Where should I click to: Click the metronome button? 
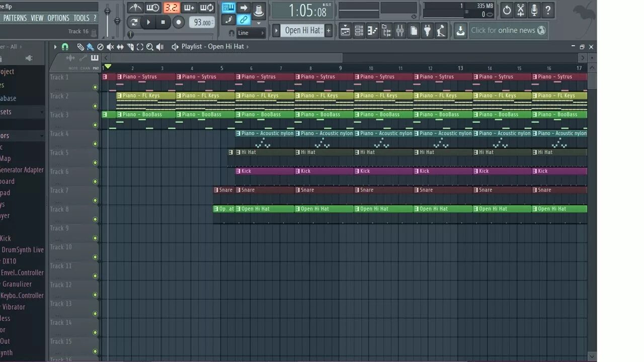click(135, 8)
